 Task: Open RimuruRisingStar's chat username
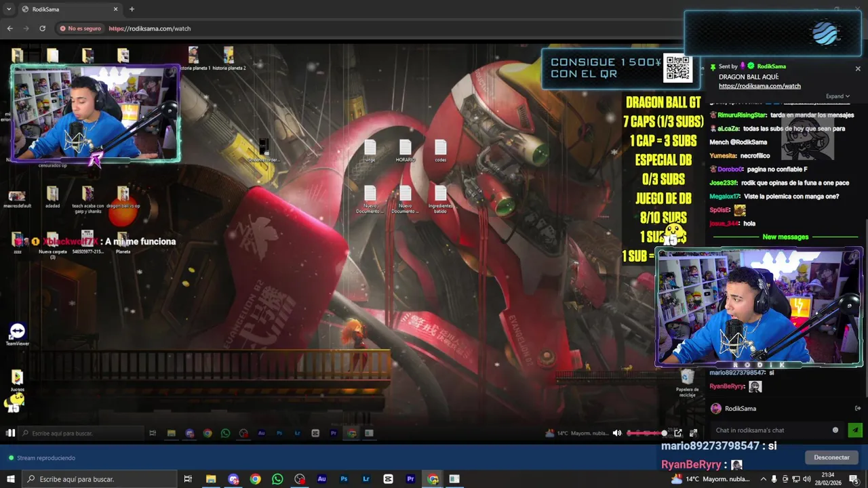pyautogui.click(x=743, y=115)
